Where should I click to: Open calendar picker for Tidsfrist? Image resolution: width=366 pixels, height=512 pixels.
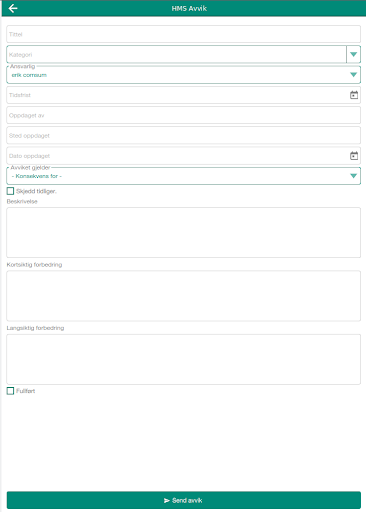(354, 95)
